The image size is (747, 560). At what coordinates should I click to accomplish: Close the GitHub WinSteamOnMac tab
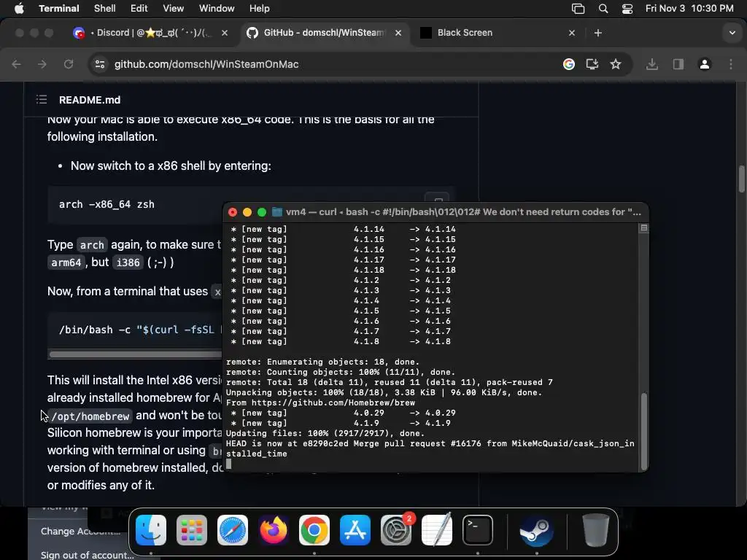398,33
